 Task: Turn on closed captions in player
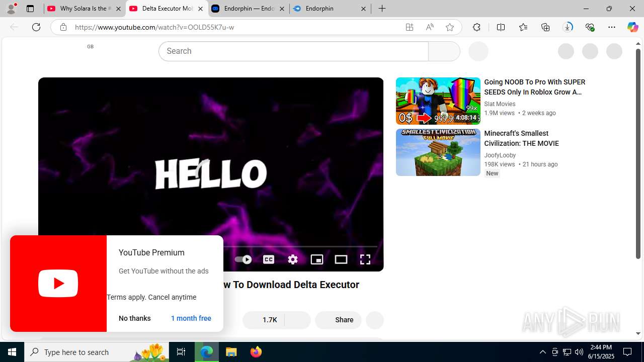point(269,259)
